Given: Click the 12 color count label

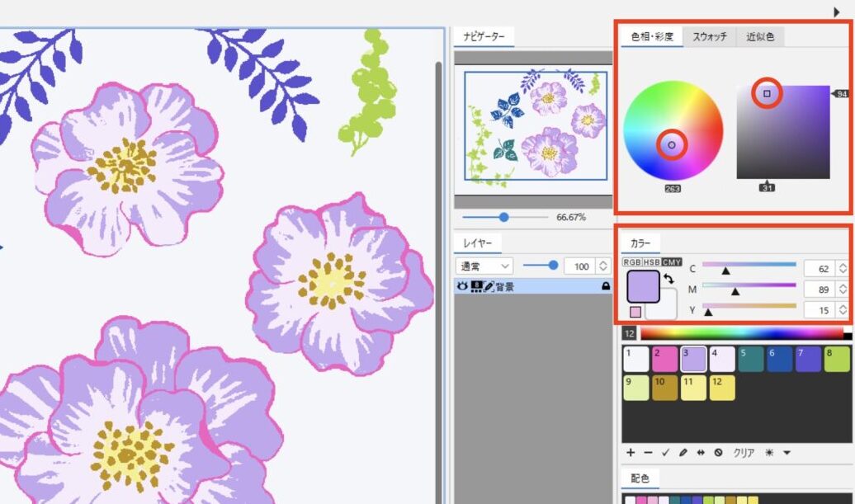Looking at the screenshot, I should pyautogui.click(x=629, y=333).
